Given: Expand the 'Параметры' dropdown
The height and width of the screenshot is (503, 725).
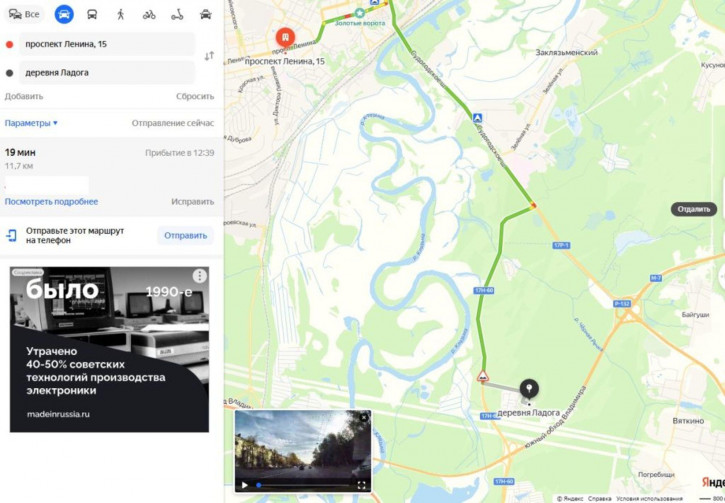Looking at the screenshot, I should coord(31,123).
